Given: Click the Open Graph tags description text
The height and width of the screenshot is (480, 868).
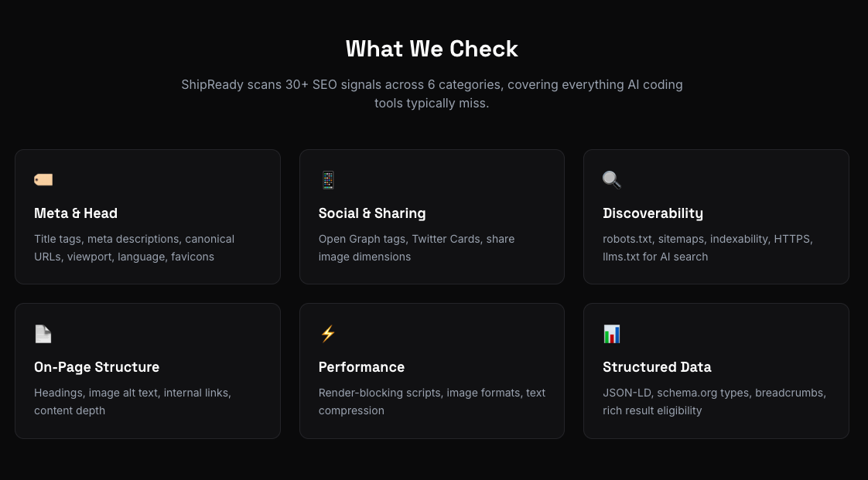Looking at the screenshot, I should [x=416, y=247].
